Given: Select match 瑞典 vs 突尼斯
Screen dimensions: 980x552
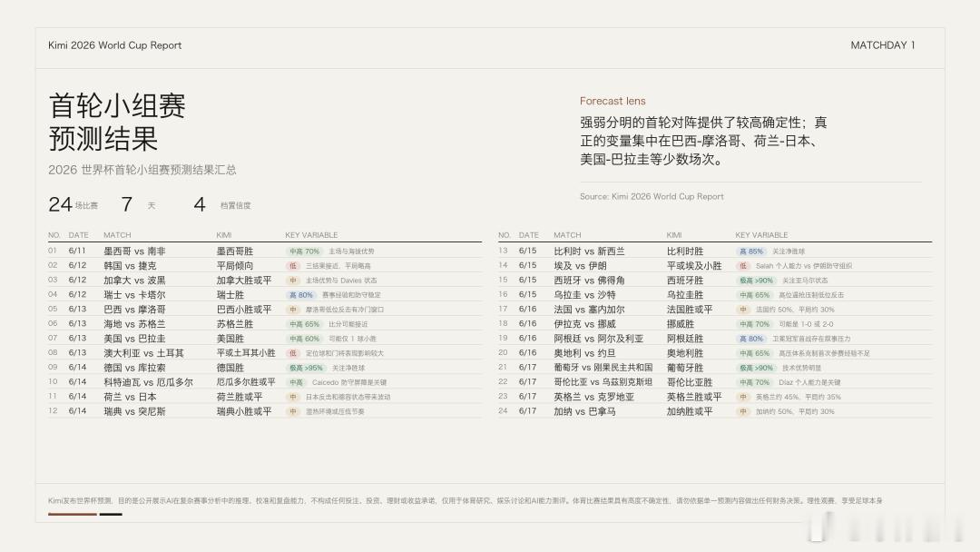Looking at the screenshot, I should pyautogui.click(x=134, y=411).
